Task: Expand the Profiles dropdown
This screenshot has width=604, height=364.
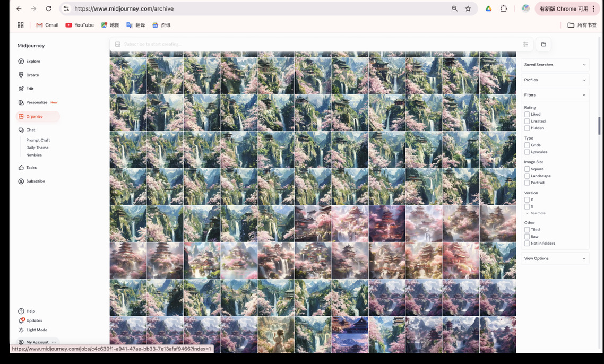Action: (x=555, y=80)
